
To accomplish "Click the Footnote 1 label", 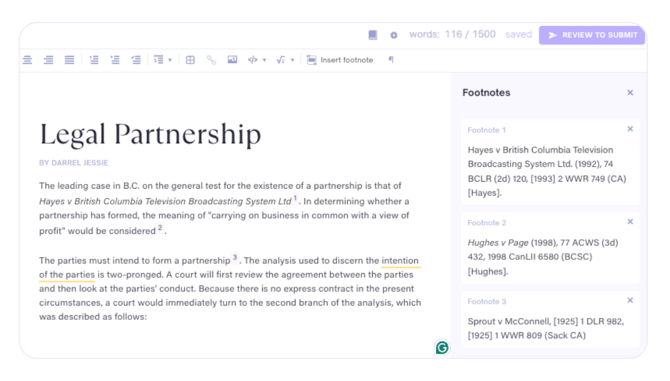I will pos(487,130).
